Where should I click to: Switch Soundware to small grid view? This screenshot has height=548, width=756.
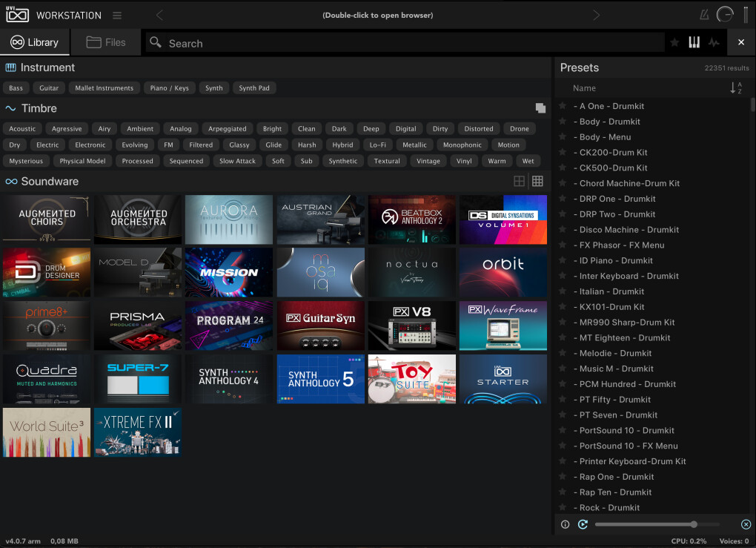coord(537,182)
